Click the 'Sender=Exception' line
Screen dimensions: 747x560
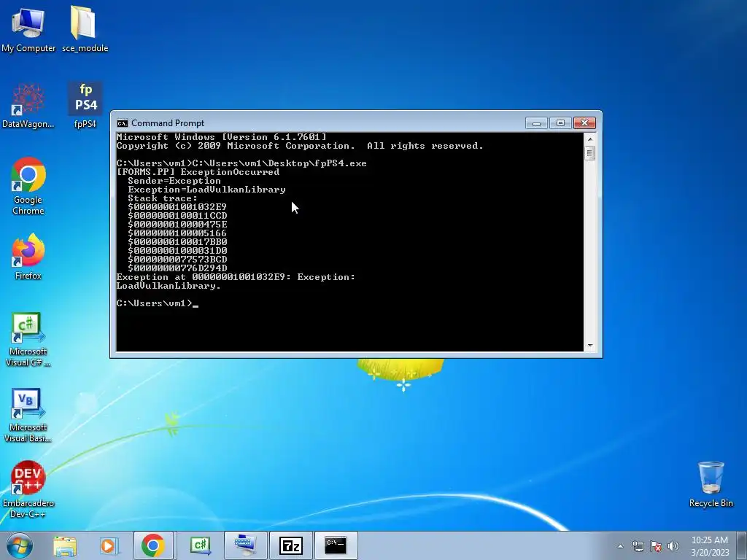tap(174, 181)
